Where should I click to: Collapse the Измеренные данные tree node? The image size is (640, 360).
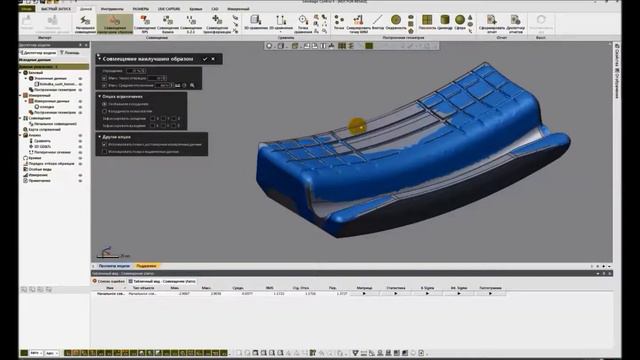click(26, 101)
